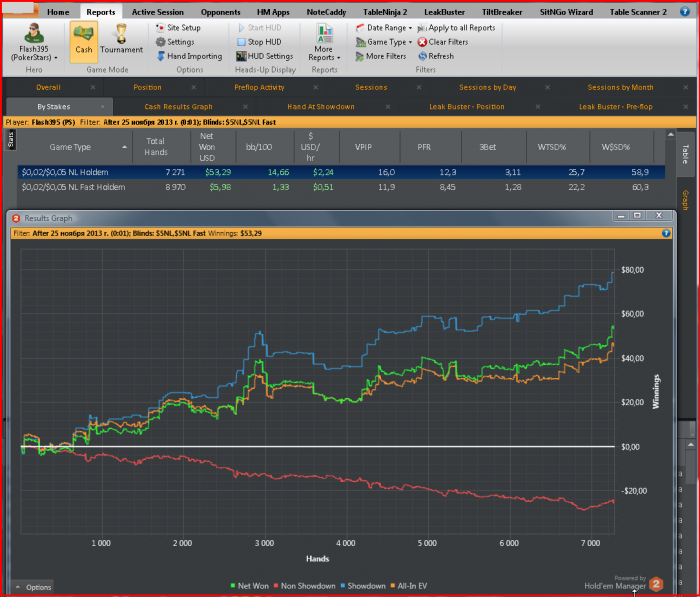This screenshot has width=700, height=597.
Task: Close the Overall report tab
Action: click(93, 88)
